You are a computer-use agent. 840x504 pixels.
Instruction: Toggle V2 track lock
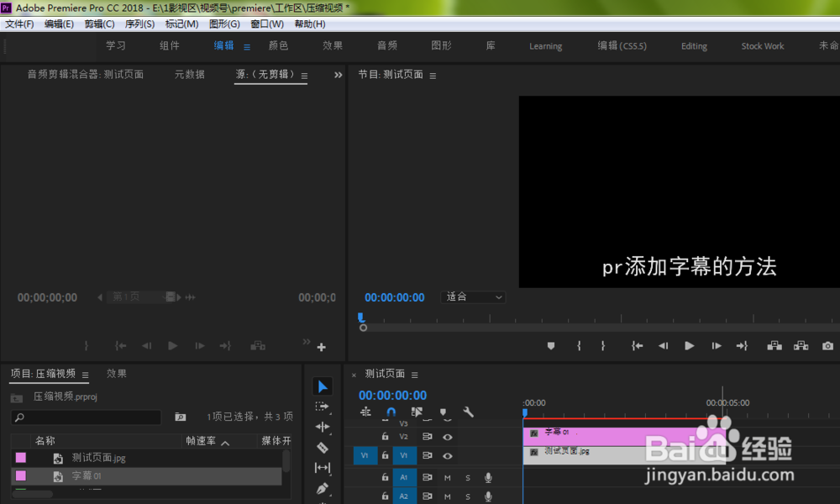coord(385,437)
